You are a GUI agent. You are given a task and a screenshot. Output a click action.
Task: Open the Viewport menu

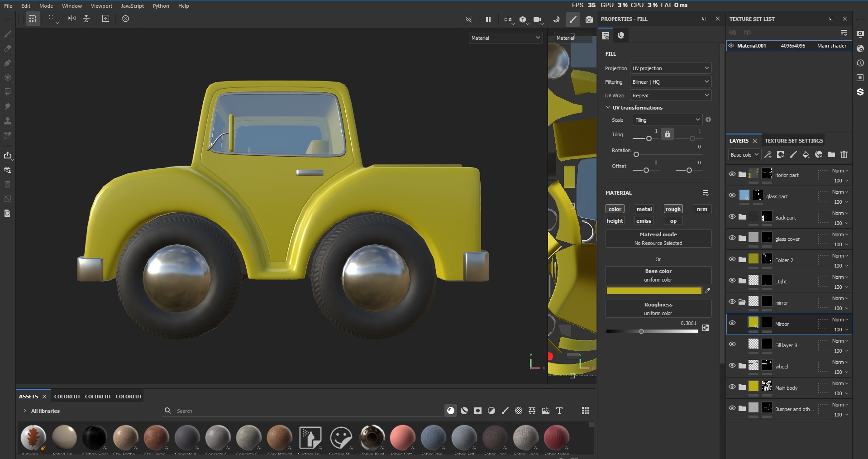(x=101, y=6)
